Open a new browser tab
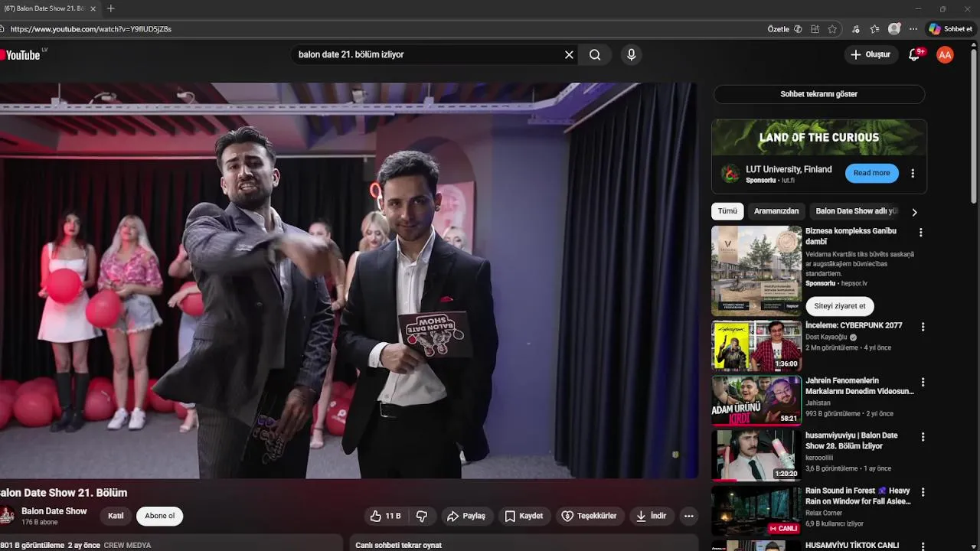980x551 pixels. 111,8
